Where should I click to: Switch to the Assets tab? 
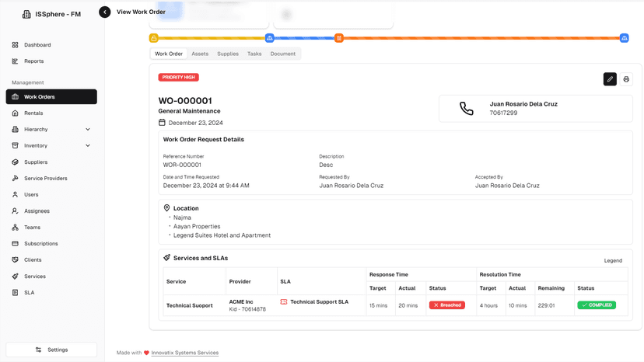click(x=200, y=54)
